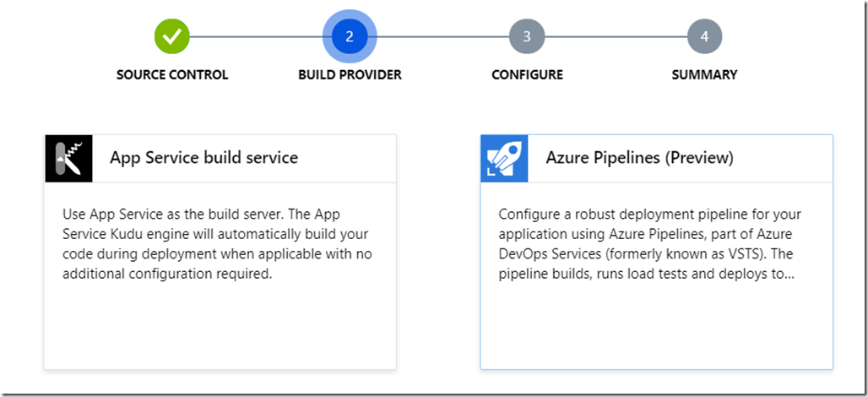Click the green checkmark Source Control step
This screenshot has width=868, height=397.
tap(172, 36)
